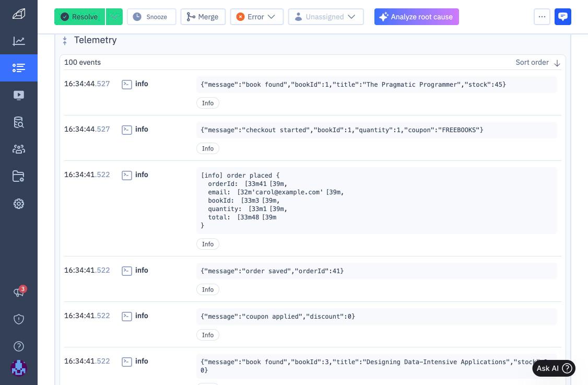This screenshot has width=588, height=385.
Task: Click Info tag under "book found" Pragmatic Programmer event
Action: pyautogui.click(x=208, y=103)
